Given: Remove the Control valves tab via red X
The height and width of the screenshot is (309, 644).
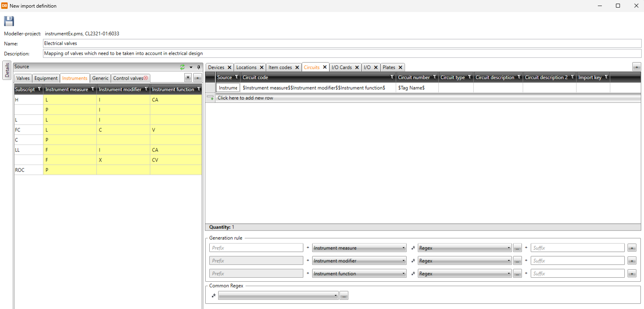Looking at the screenshot, I should click(x=146, y=78).
